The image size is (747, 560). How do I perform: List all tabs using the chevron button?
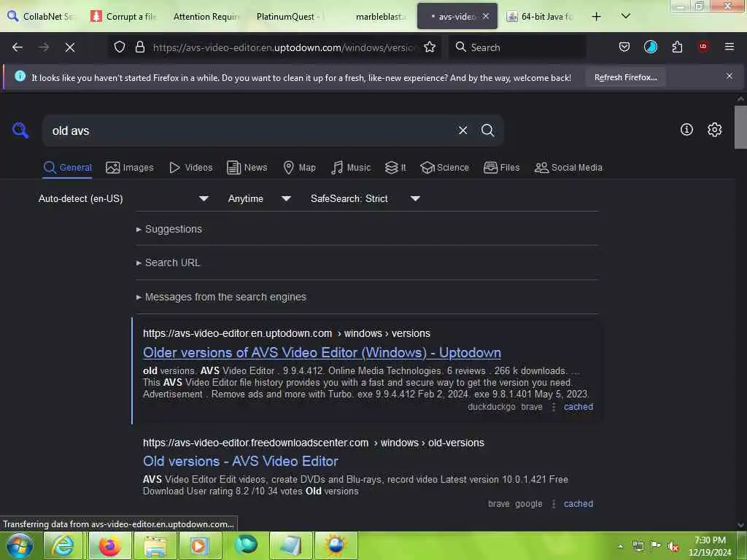625,17
